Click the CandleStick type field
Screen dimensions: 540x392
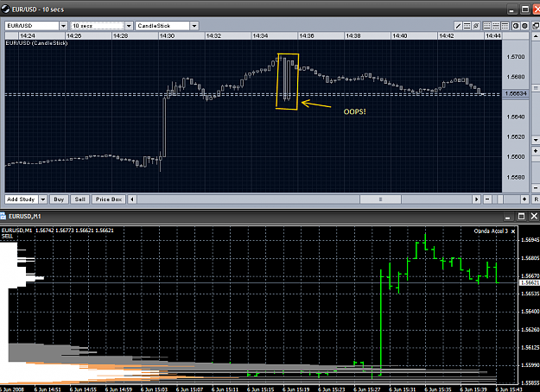(x=163, y=26)
